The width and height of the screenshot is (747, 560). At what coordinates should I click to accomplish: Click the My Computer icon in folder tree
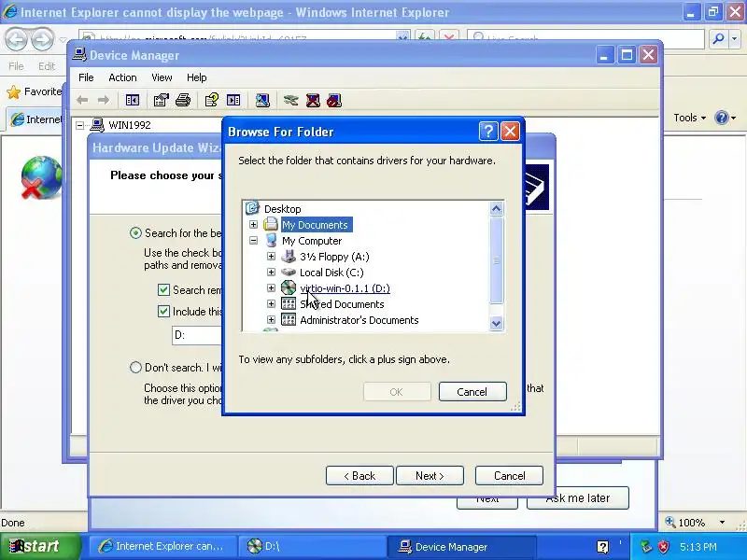pos(271,240)
